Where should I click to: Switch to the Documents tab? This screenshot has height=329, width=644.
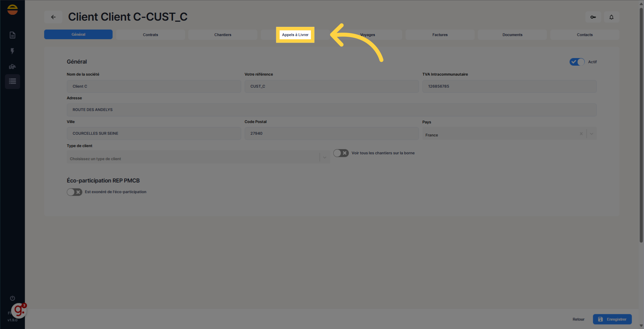click(512, 35)
